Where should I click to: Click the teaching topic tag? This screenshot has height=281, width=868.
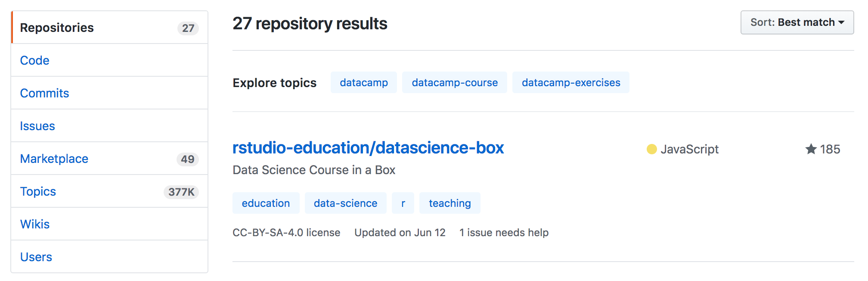coord(449,203)
